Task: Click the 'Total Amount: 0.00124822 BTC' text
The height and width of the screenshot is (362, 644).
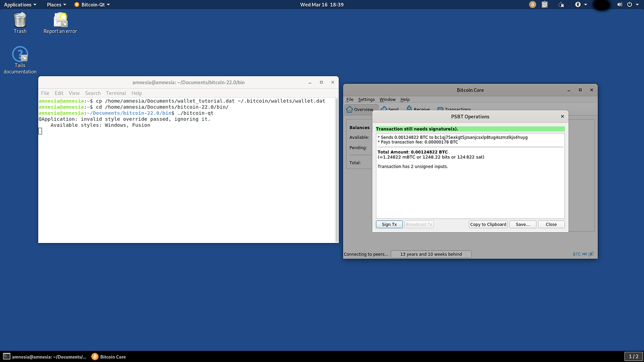Action: coord(413,152)
